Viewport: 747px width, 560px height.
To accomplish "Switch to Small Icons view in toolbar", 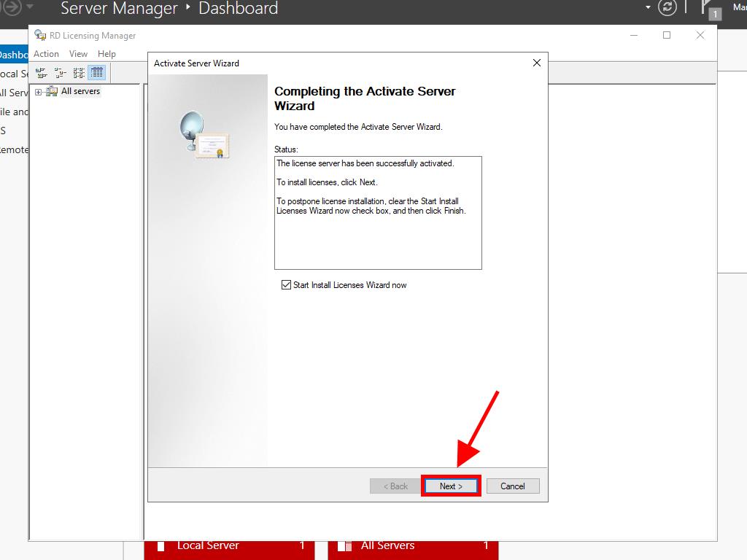I will [60, 73].
